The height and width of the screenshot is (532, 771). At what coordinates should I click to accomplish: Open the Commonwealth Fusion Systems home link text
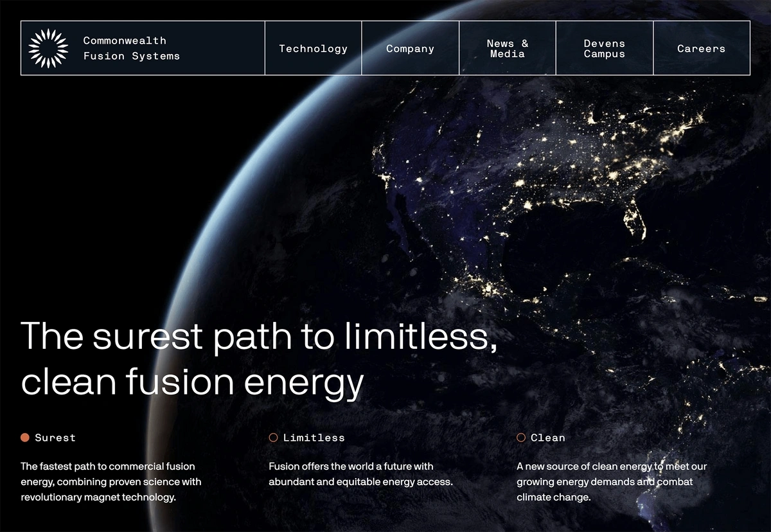click(132, 48)
